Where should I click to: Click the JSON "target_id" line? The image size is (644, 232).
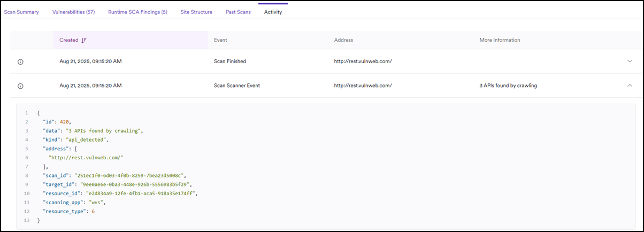point(118,184)
